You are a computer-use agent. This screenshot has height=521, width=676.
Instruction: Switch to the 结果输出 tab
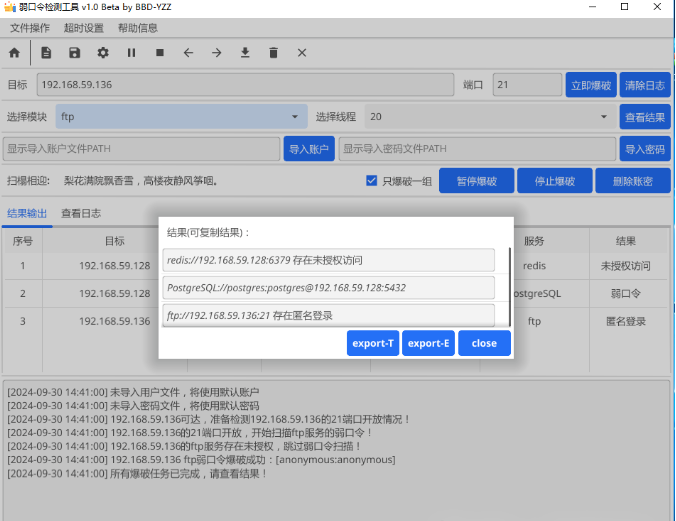click(x=27, y=213)
